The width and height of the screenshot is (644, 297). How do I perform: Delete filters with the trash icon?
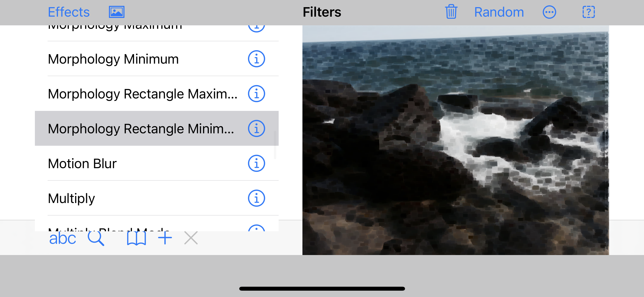451,12
